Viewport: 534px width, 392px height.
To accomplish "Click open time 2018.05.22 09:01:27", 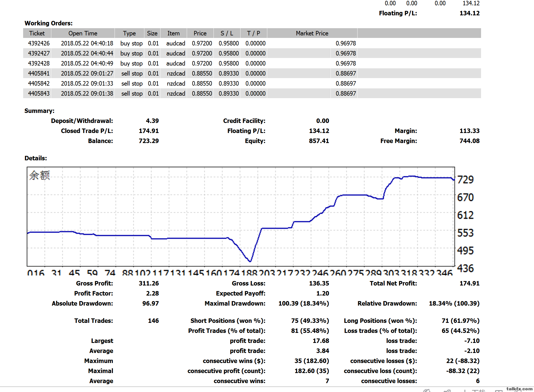I will click(x=87, y=73).
